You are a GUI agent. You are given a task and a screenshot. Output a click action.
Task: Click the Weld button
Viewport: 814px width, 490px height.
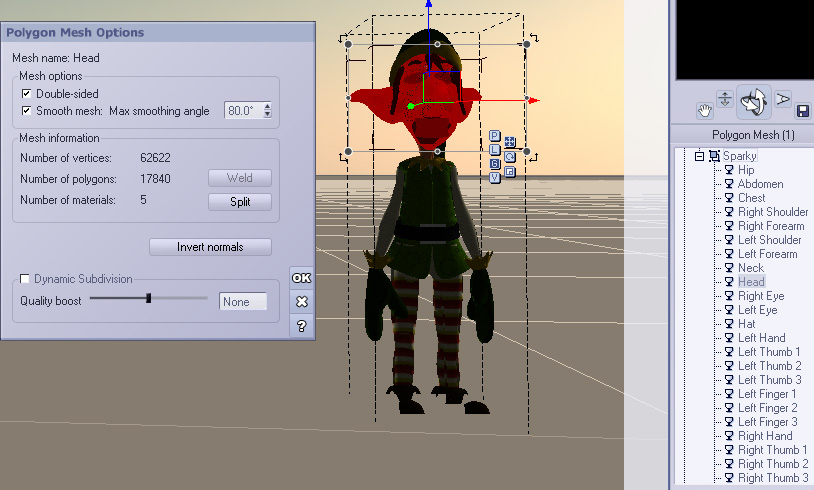pos(240,178)
